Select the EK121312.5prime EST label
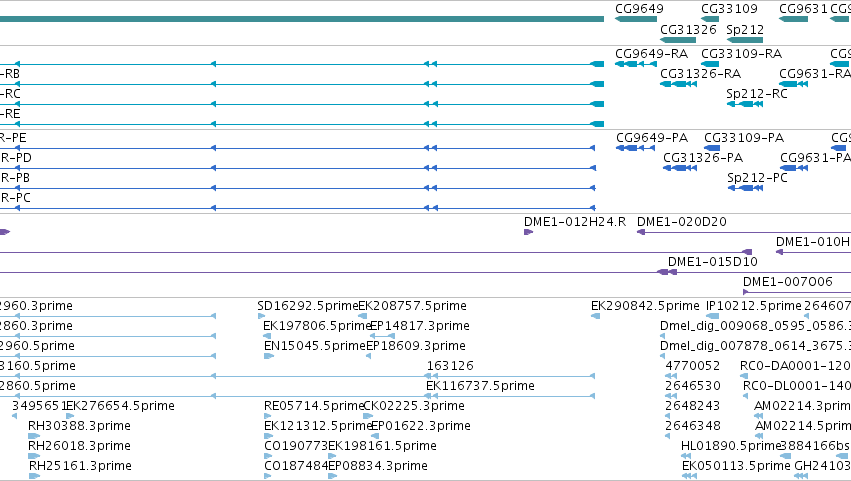The height and width of the screenshot is (481, 851). (x=318, y=426)
